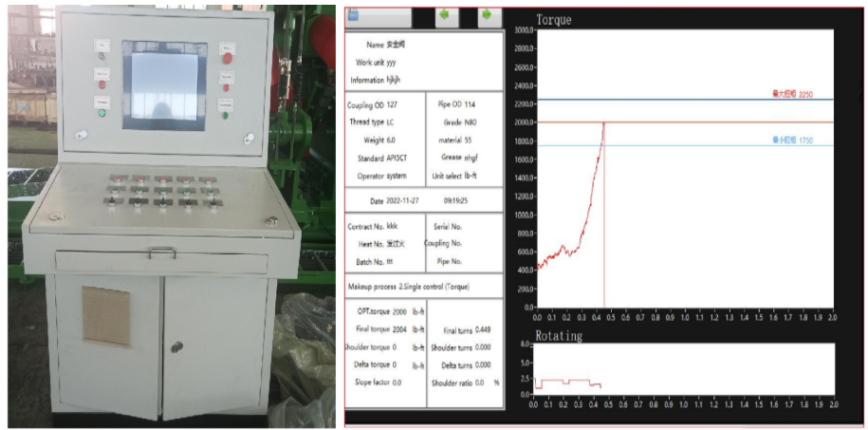Click the Rotating chart title

(559, 336)
